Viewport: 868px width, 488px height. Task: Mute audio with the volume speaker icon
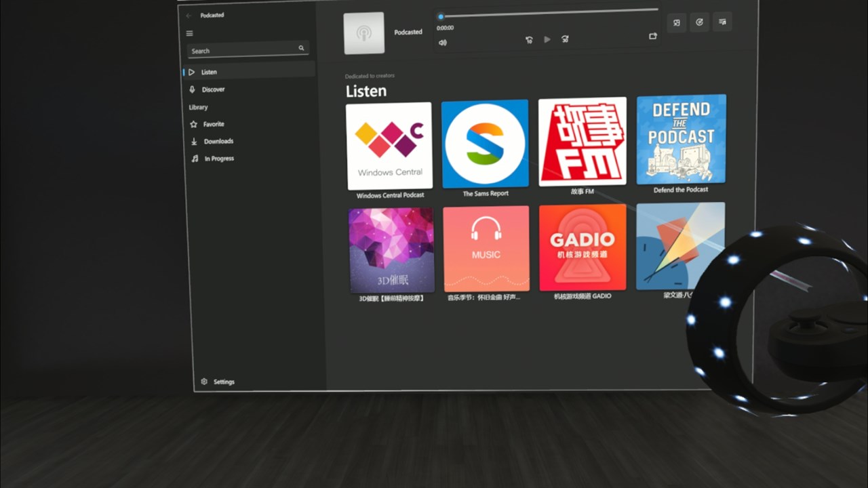point(442,43)
